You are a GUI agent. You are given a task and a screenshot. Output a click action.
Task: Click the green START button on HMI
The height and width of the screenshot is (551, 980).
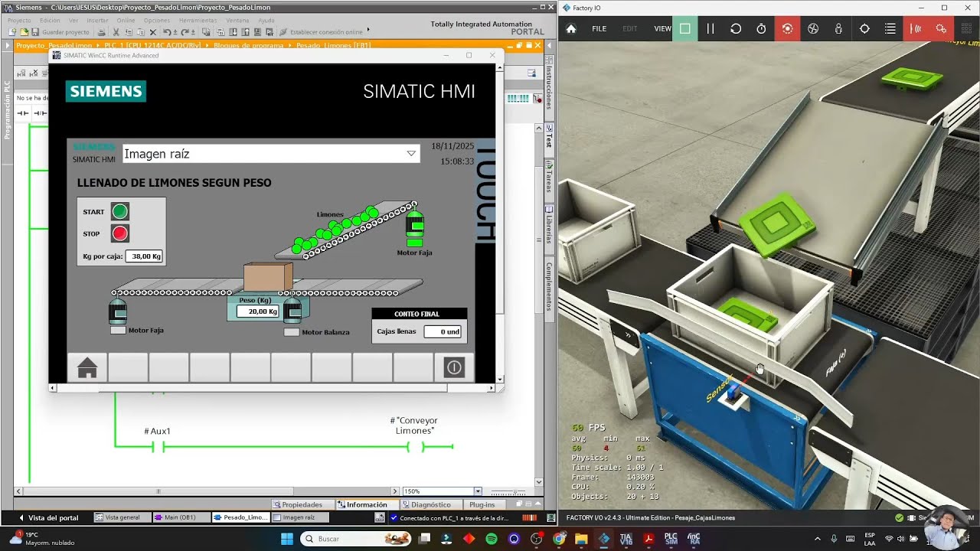point(120,211)
